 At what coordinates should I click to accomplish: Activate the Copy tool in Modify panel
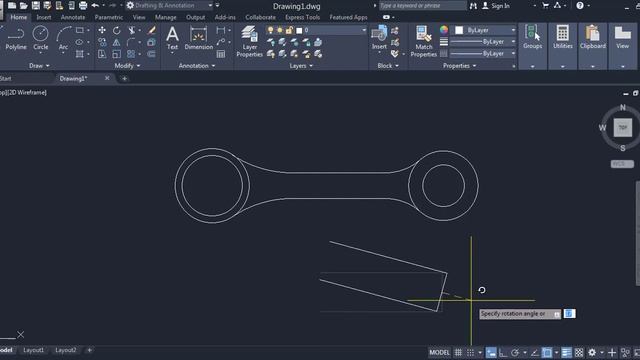pyautogui.click(x=102, y=42)
